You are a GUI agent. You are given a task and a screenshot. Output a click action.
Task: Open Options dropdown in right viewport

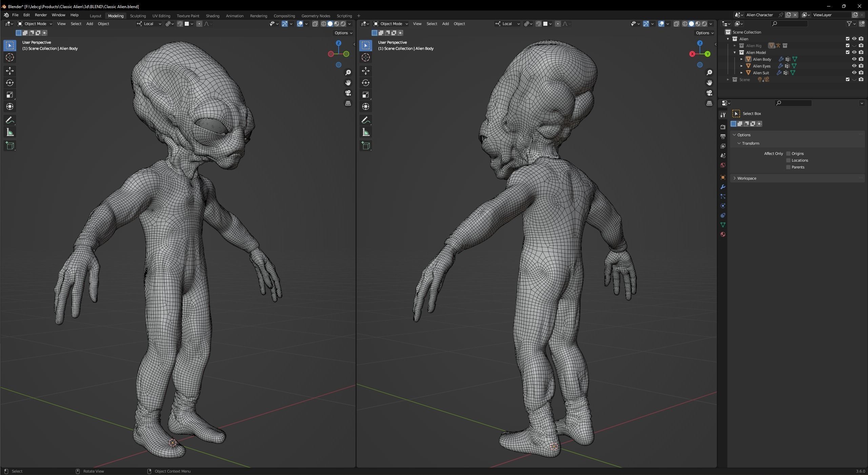705,33
